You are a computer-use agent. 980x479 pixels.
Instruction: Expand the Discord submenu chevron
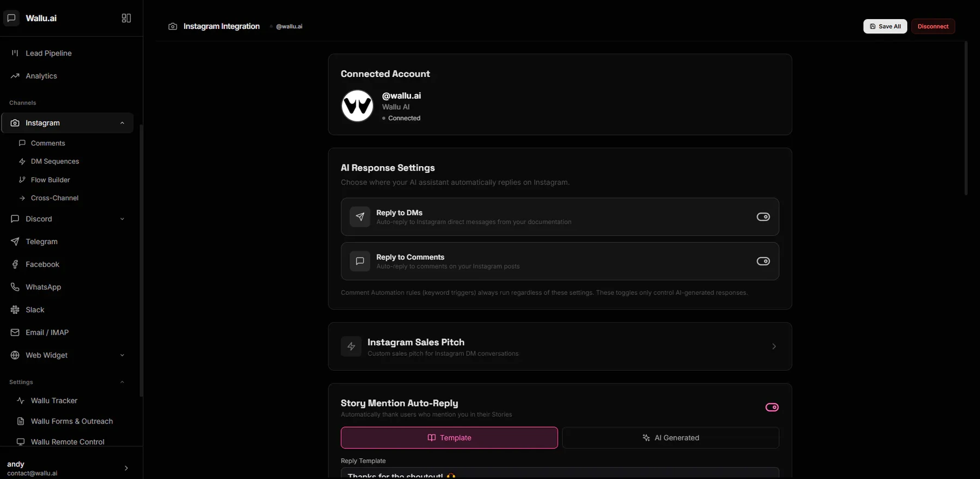122,219
